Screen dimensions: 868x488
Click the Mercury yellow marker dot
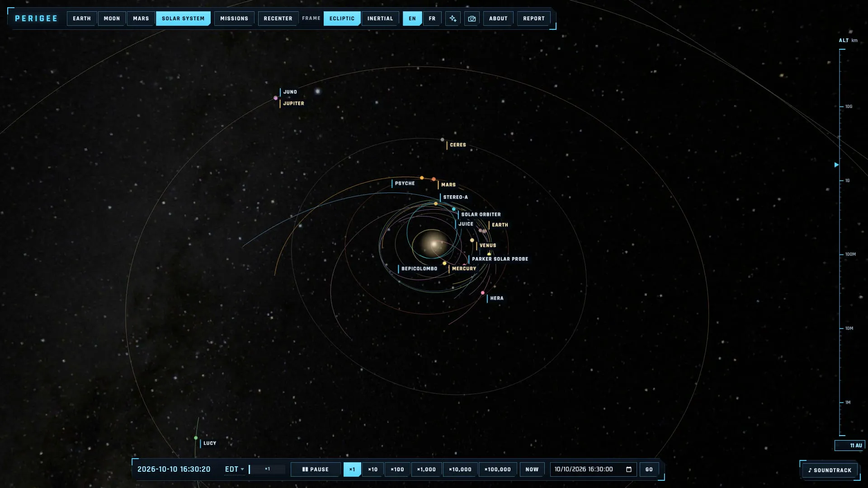tap(444, 263)
